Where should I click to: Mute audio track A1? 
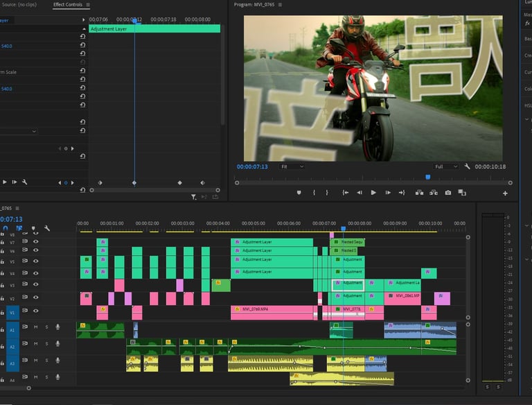[x=37, y=327]
